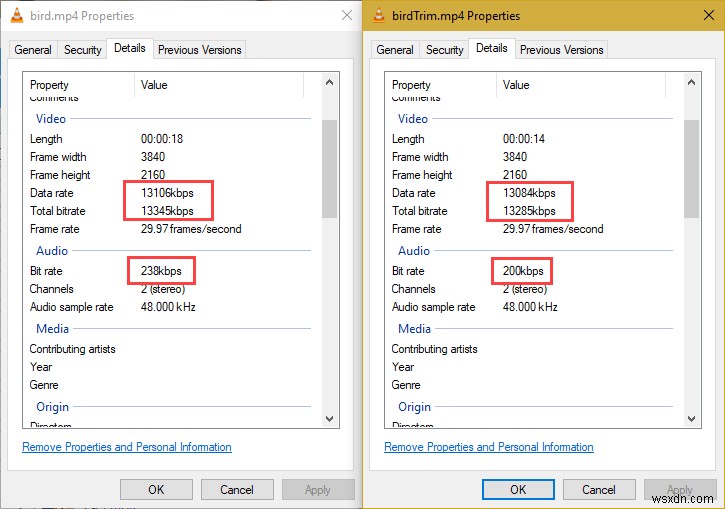
Task: Click VLC cone icon in bird.mp4 Properties title
Action: pos(17,15)
